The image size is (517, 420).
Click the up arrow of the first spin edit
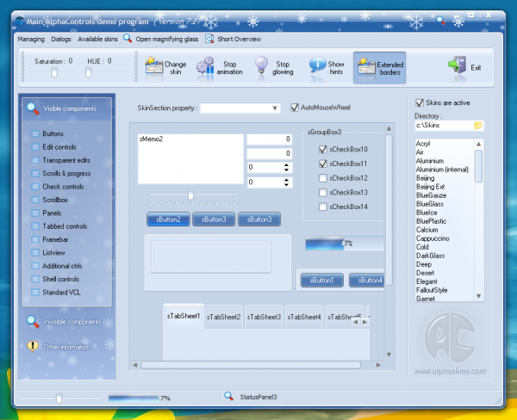tap(286, 165)
